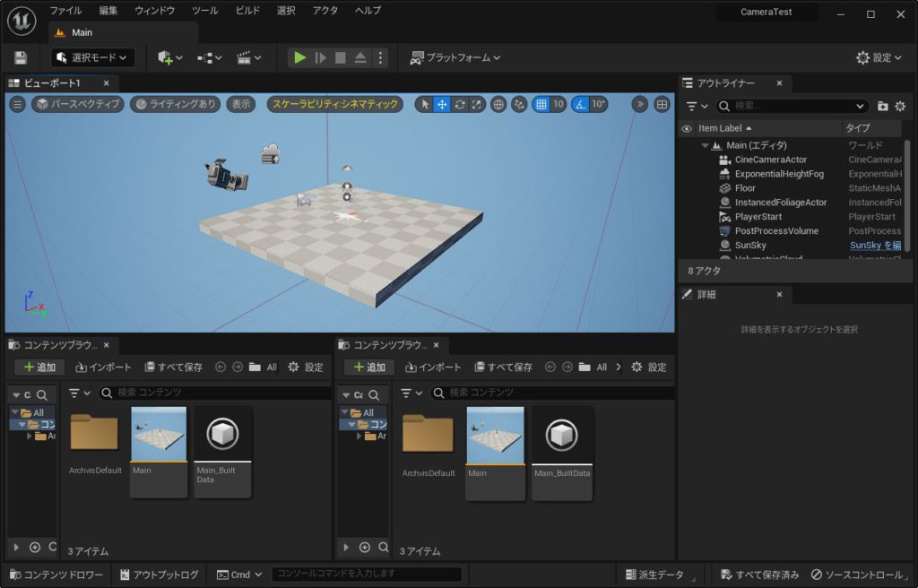
Task: Open the ファイル menu
Action: point(65,11)
